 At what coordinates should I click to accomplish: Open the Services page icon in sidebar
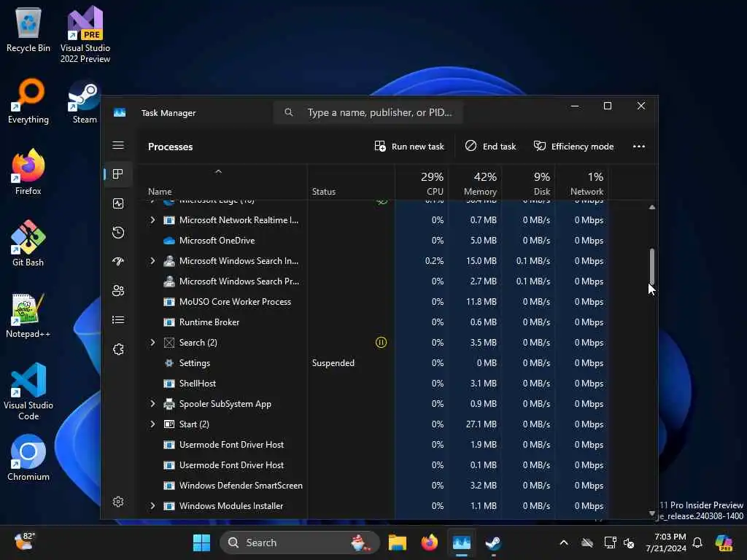pos(118,349)
